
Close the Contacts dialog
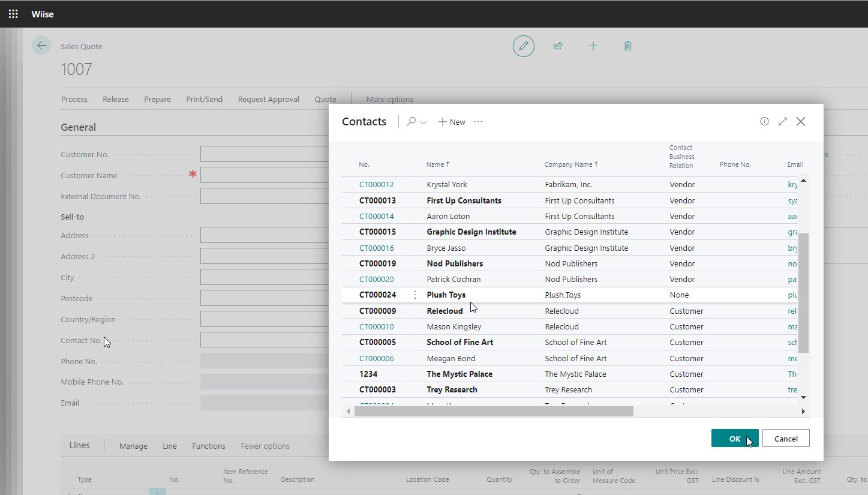pyautogui.click(x=801, y=121)
